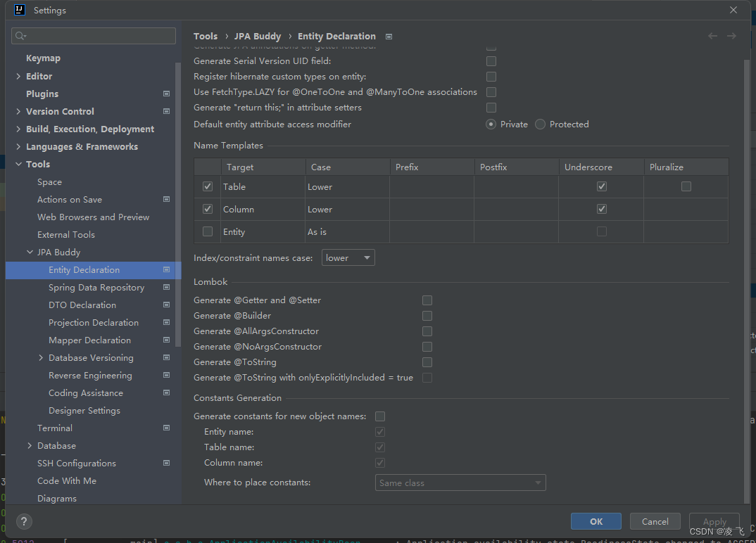Uncheck the Table row enable checkbox
Image resolution: width=756 pixels, height=543 pixels.
[x=208, y=186]
